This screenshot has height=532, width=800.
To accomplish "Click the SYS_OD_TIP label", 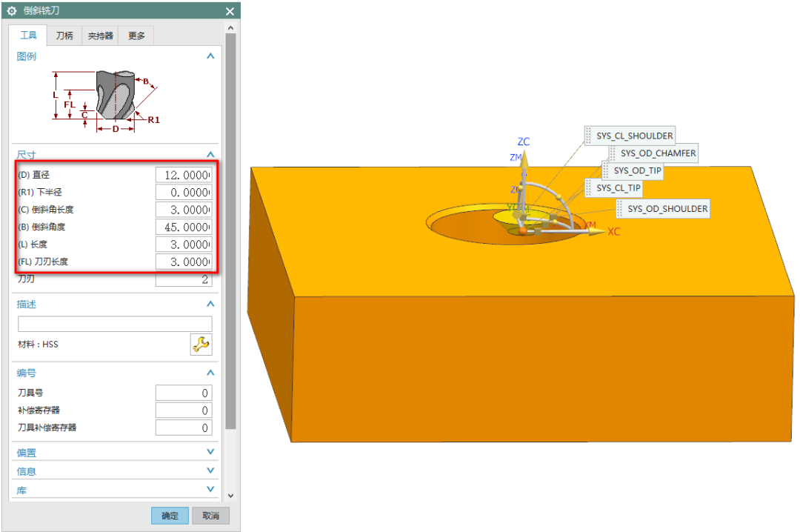I will [x=637, y=171].
